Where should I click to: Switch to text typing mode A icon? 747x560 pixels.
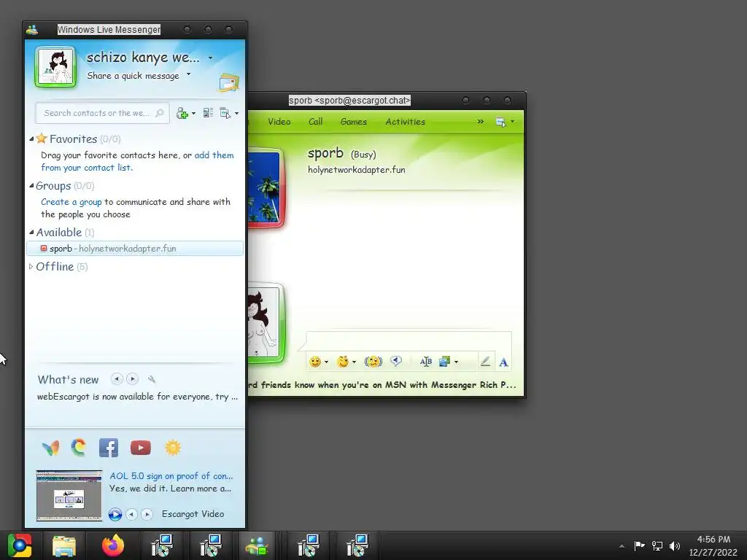[x=503, y=362]
